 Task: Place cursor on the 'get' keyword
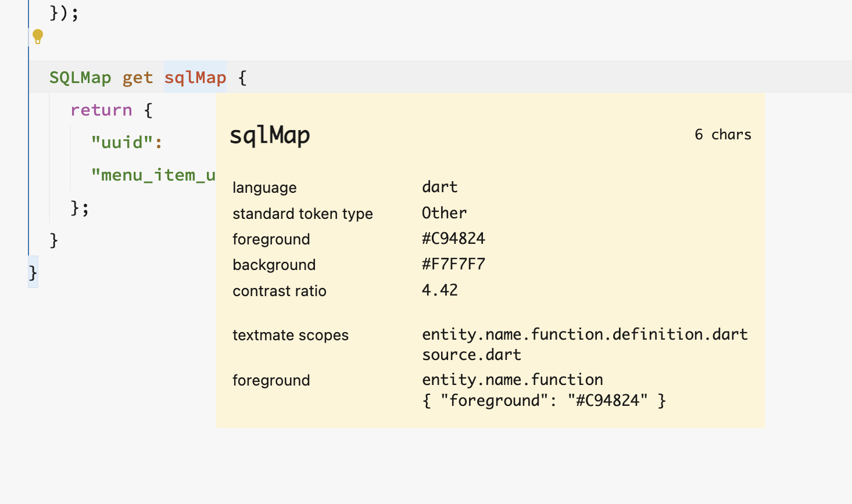[x=138, y=77]
